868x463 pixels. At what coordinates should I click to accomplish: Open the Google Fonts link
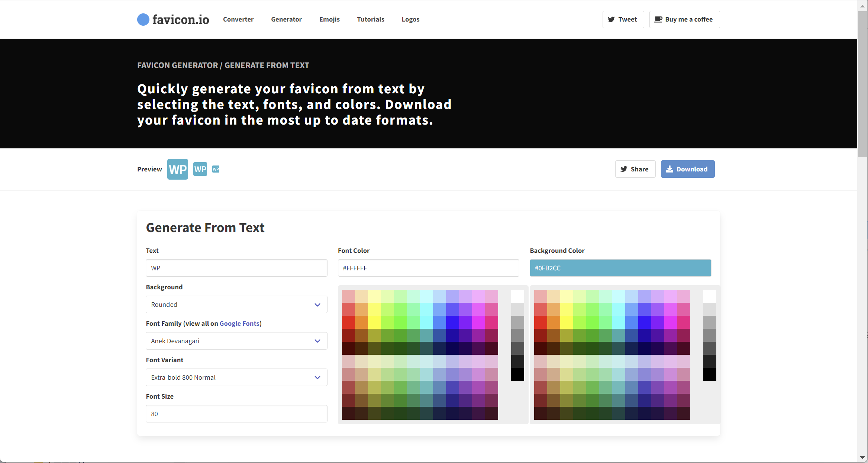[x=239, y=324]
